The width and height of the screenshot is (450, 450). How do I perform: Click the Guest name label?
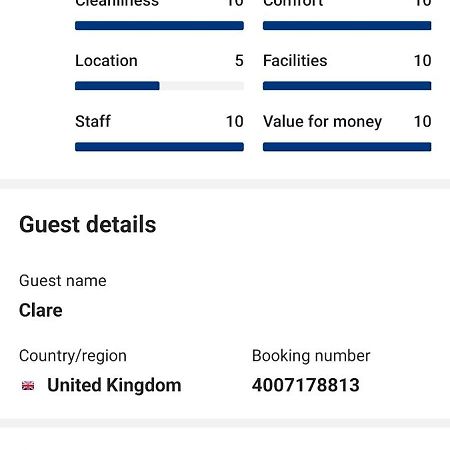click(63, 281)
